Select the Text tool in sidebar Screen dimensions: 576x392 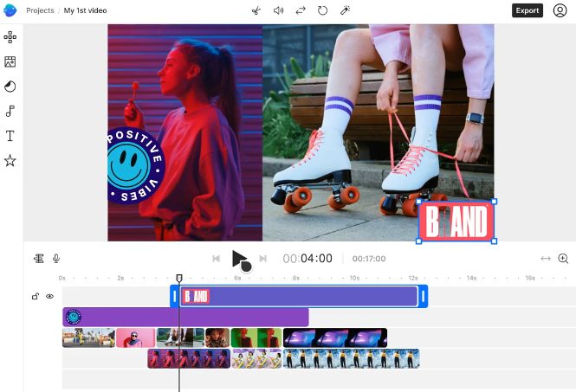click(x=10, y=136)
